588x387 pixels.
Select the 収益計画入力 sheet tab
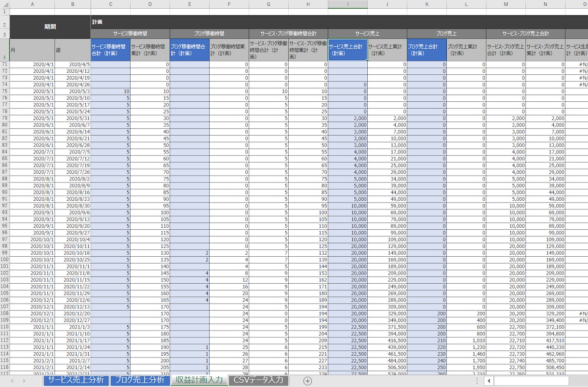tap(199, 380)
